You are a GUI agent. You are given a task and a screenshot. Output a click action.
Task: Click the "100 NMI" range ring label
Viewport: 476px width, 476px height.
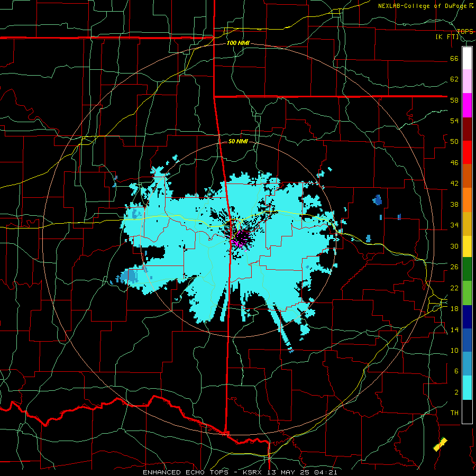238,43
